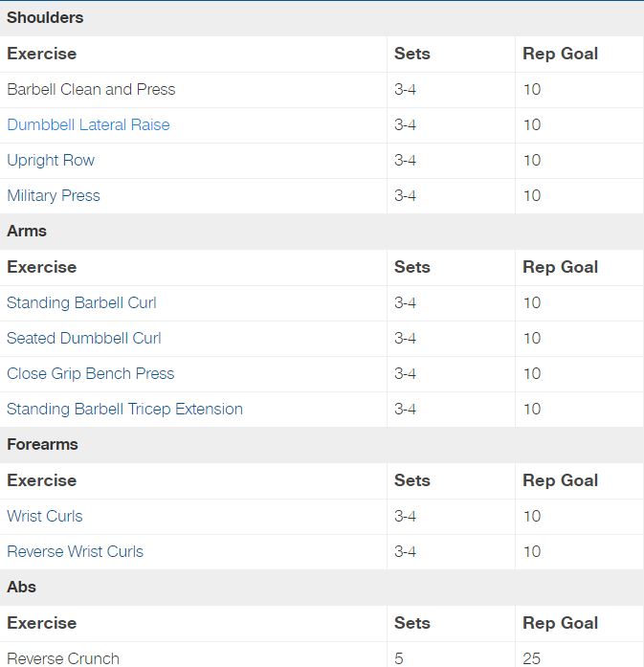
Task: Click the Sets value for Seated Dumbbell Curl
Action: point(405,338)
